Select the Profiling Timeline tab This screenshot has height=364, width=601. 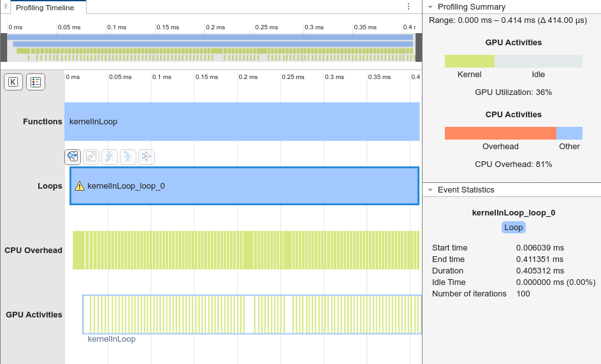click(x=45, y=8)
